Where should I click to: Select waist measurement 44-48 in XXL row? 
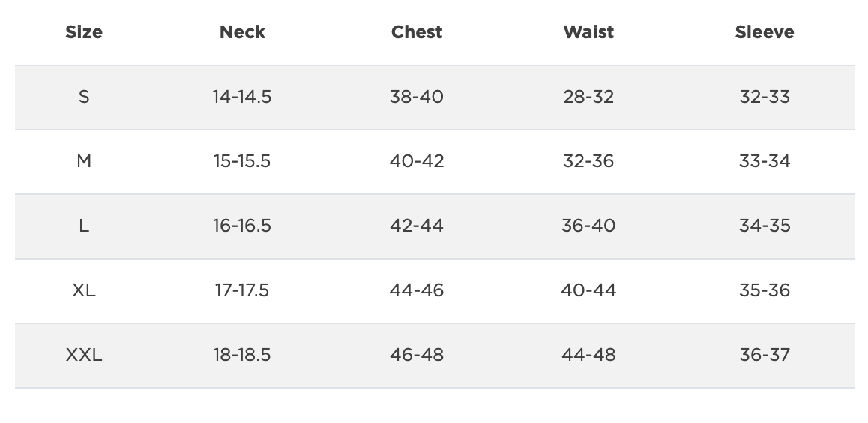[588, 355]
